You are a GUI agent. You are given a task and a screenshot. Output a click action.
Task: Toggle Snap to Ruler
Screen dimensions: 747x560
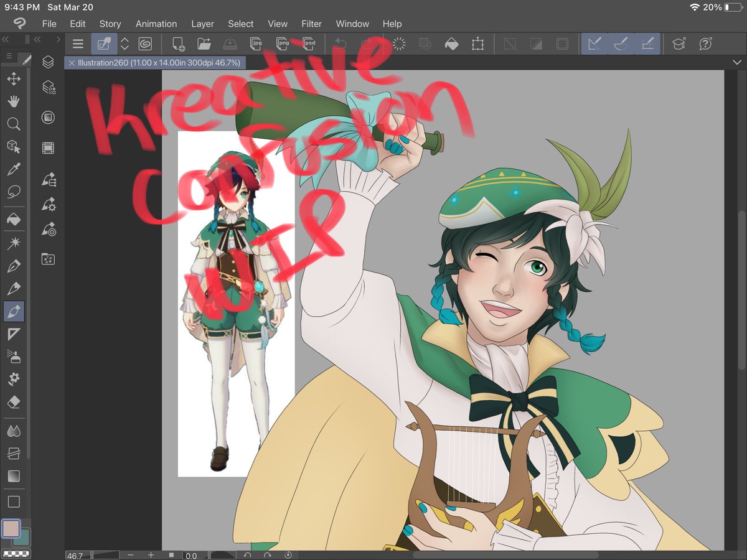click(594, 44)
